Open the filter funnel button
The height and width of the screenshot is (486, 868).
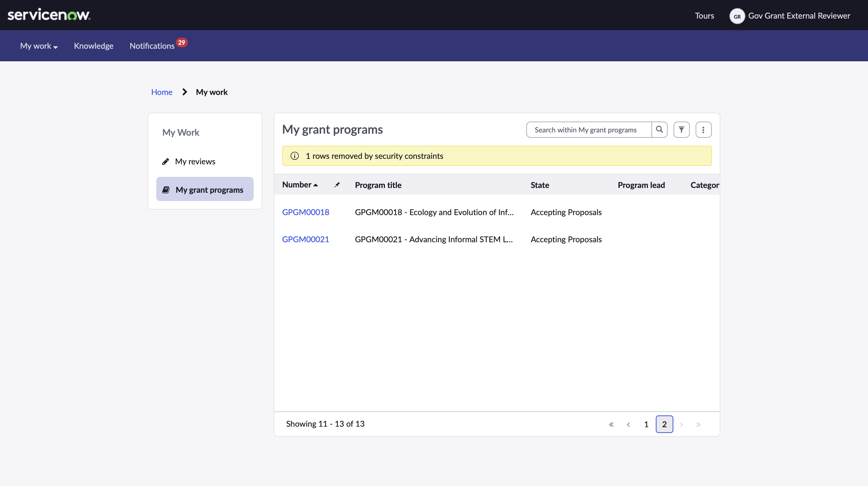point(681,130)
